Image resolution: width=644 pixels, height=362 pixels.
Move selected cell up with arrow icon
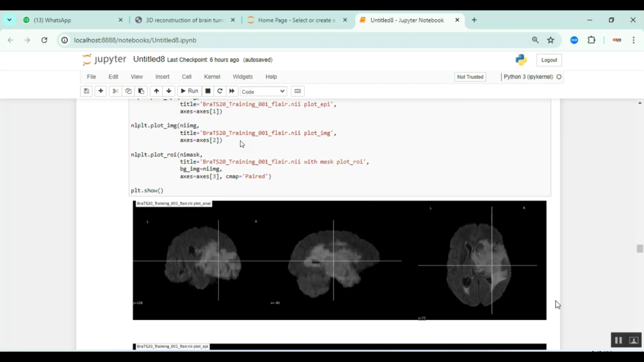coord(156,91)
